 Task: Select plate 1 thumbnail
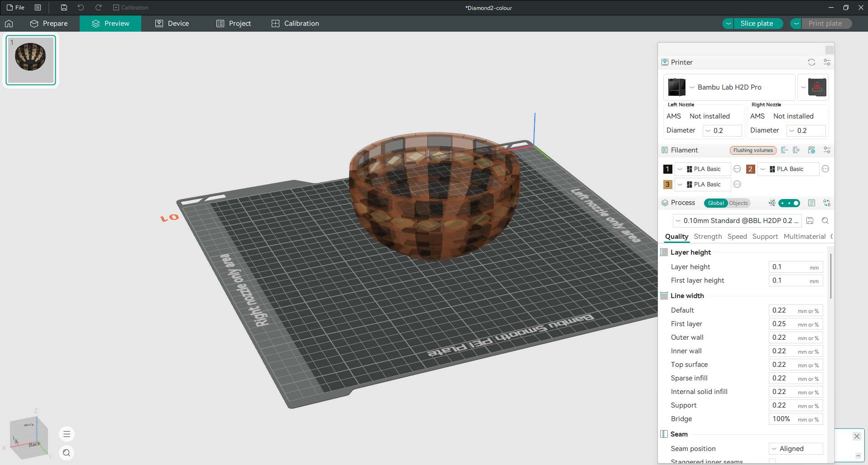(x=31, y=60)
